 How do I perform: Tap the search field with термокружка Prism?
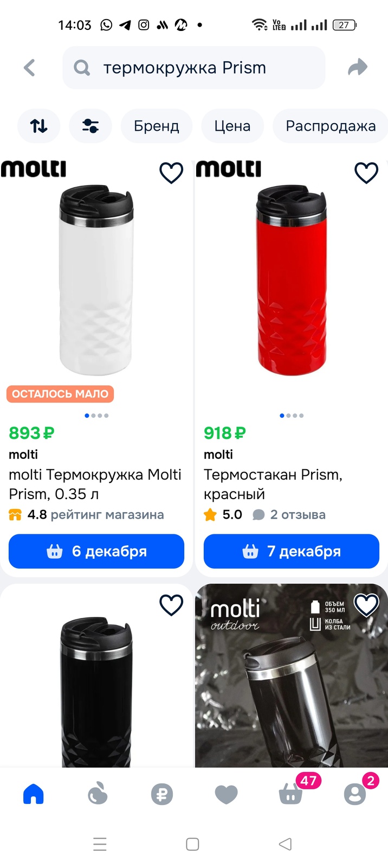[194, 68]
